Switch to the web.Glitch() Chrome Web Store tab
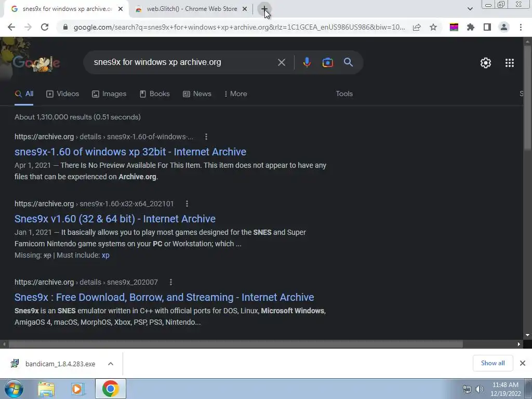The image size is (532, 399). 191,9
